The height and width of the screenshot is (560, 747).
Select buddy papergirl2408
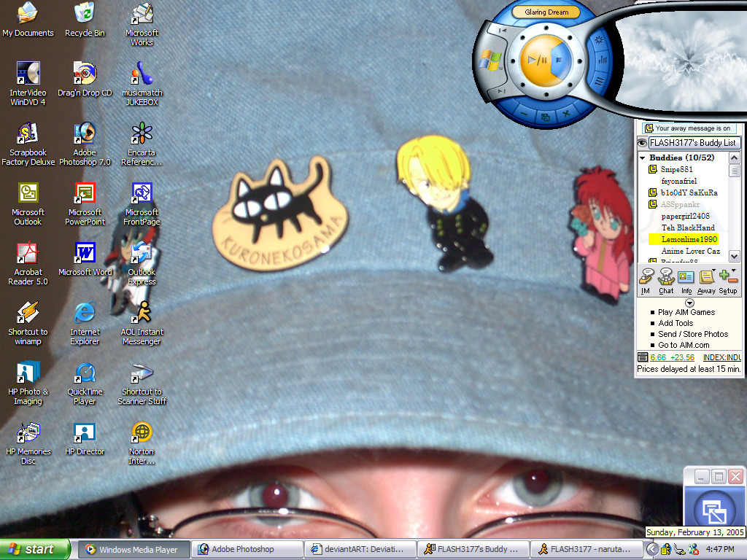pos(686,216)
